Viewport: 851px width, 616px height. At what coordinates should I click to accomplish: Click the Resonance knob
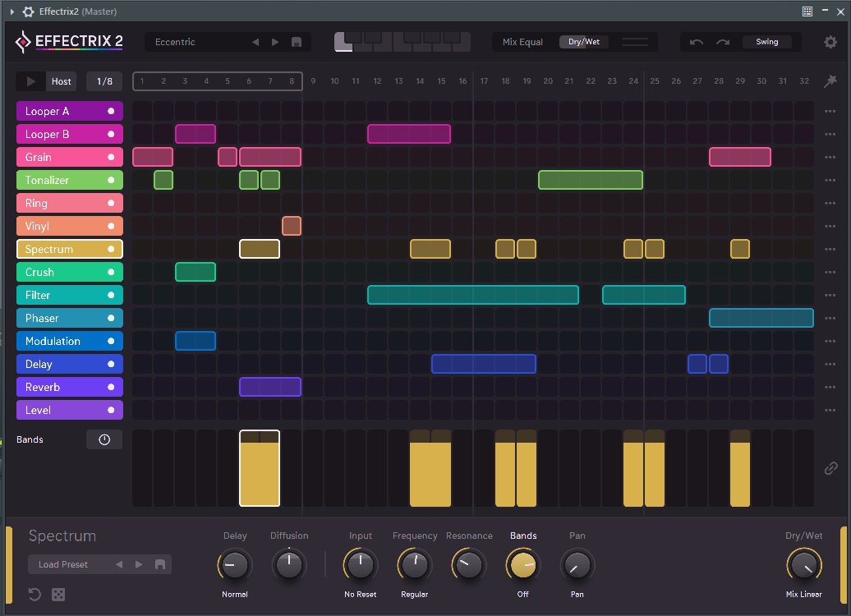coord(469,564)
